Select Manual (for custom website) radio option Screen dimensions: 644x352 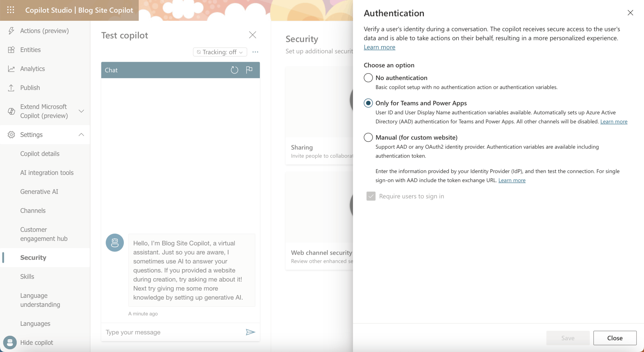pyautogui.click(x=368, y=137)
